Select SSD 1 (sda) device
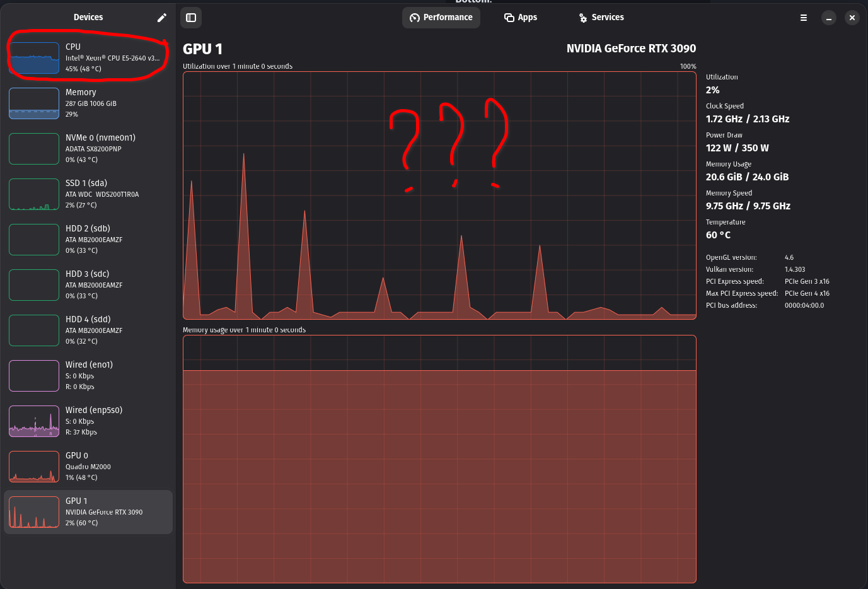 coord(88,194)
